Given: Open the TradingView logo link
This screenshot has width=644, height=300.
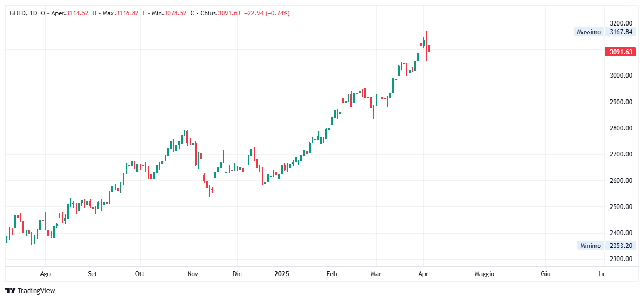Looking at the screenshot, I should tap(30, 291).
